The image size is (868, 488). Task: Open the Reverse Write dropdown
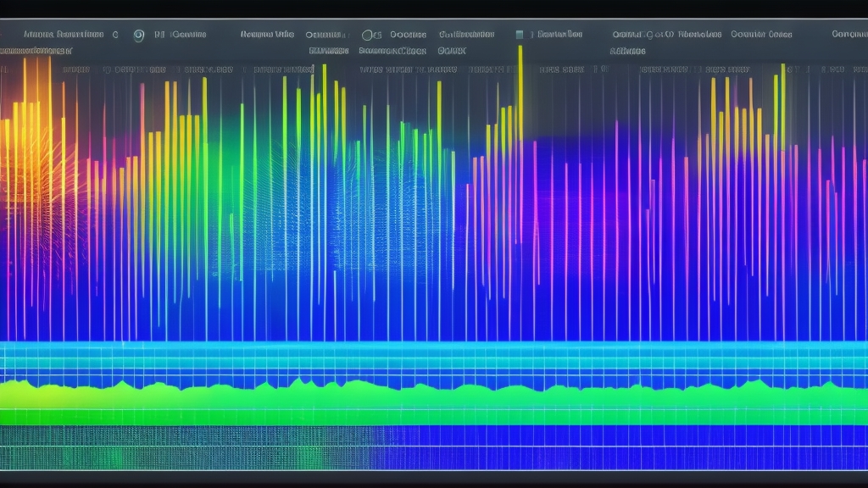tap(267, 32)
